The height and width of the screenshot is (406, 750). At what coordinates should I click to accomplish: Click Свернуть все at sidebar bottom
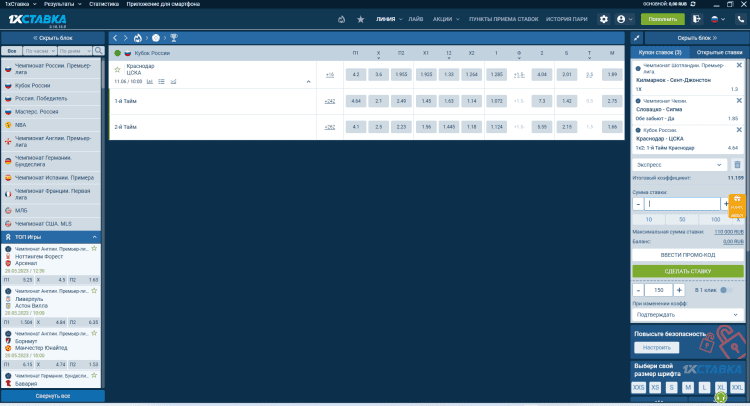pyautogui.click(x=53, y=396)
